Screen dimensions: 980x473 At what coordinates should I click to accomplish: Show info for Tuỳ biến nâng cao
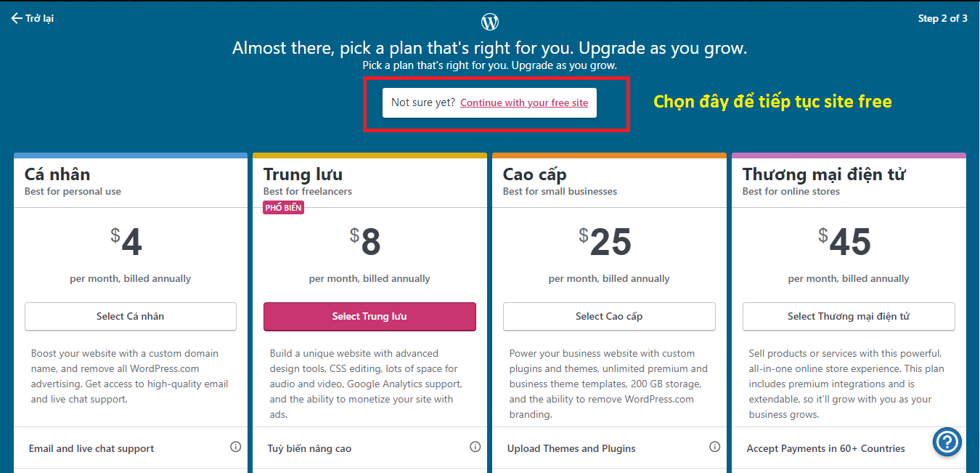[x=475, y=447]
